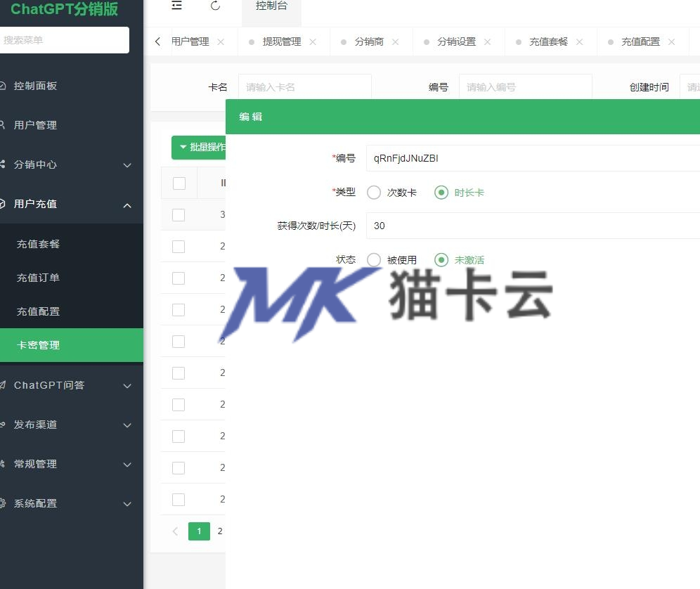Click the refresh page icon
This screenshot has width=700, height=589.
pos(215,6)
